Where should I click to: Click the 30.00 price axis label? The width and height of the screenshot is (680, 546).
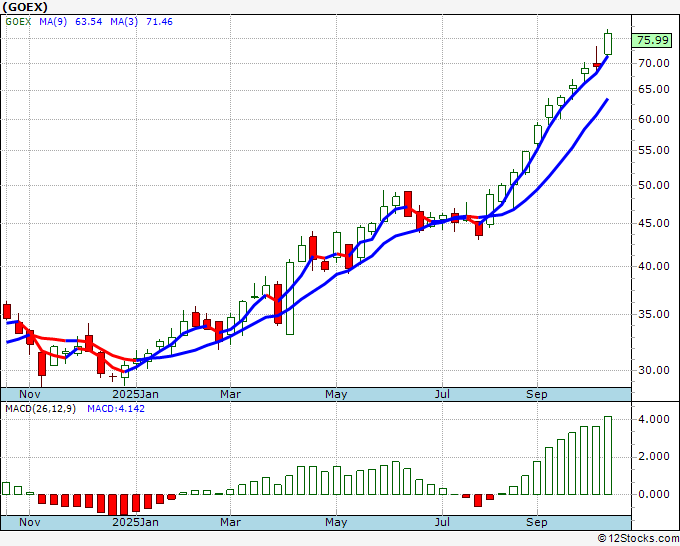click(x=654, y=370)
